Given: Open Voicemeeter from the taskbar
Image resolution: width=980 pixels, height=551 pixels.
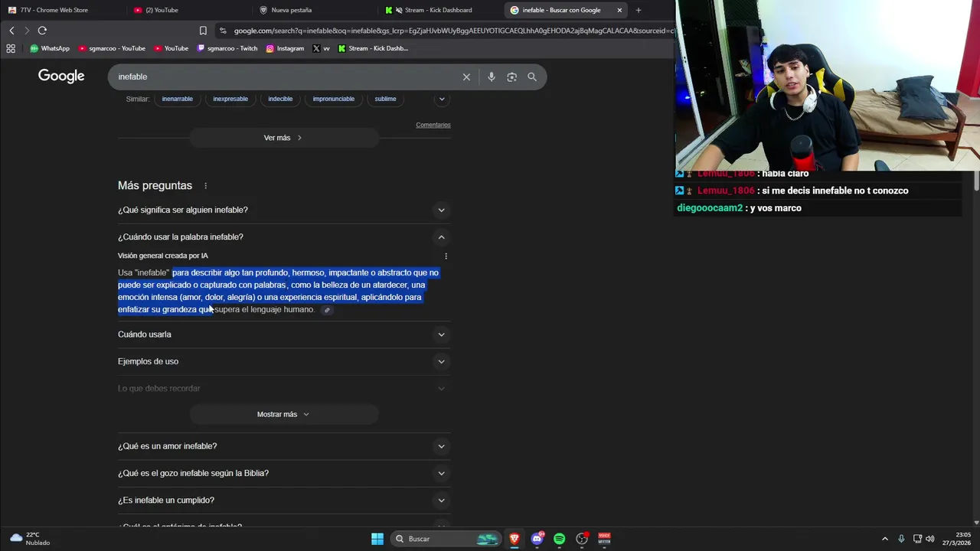Looking at the screenshot, I should coord(604,539).
